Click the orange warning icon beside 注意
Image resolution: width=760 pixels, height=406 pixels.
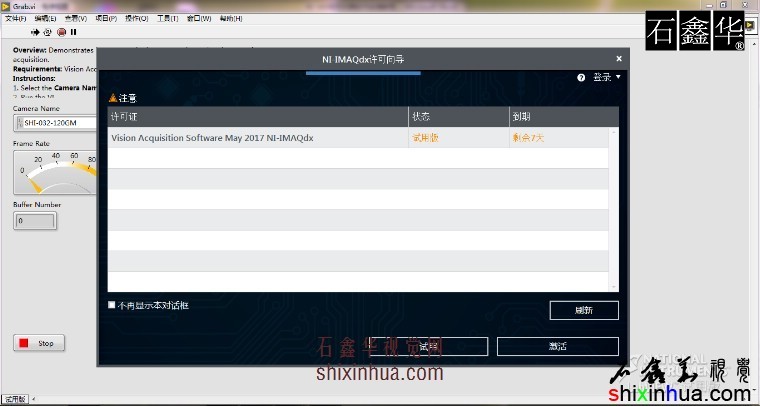coord(113,98)
